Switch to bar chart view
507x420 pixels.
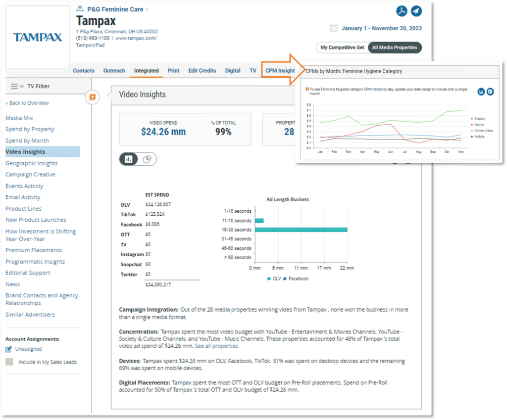(129, 159)
